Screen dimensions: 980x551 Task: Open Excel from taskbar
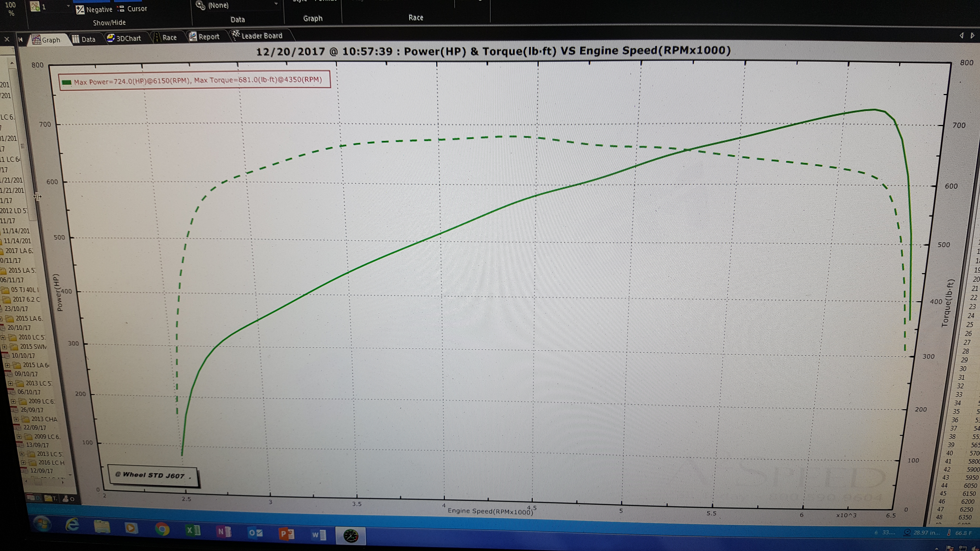[193, 530]
